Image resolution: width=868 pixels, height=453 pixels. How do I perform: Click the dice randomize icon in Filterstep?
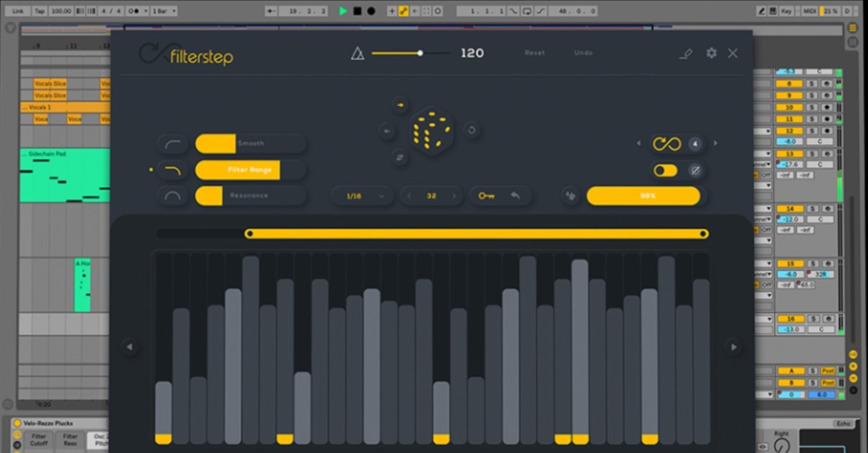click(x=432, y=131)
